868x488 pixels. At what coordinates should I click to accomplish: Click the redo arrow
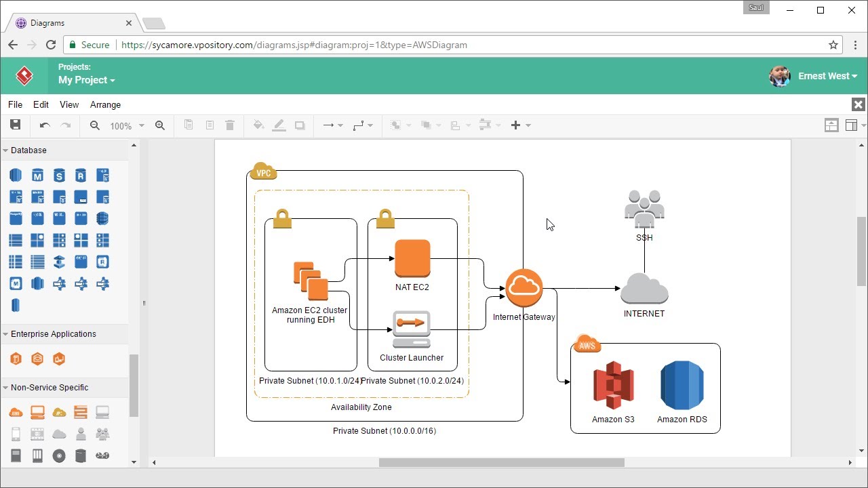66,125
